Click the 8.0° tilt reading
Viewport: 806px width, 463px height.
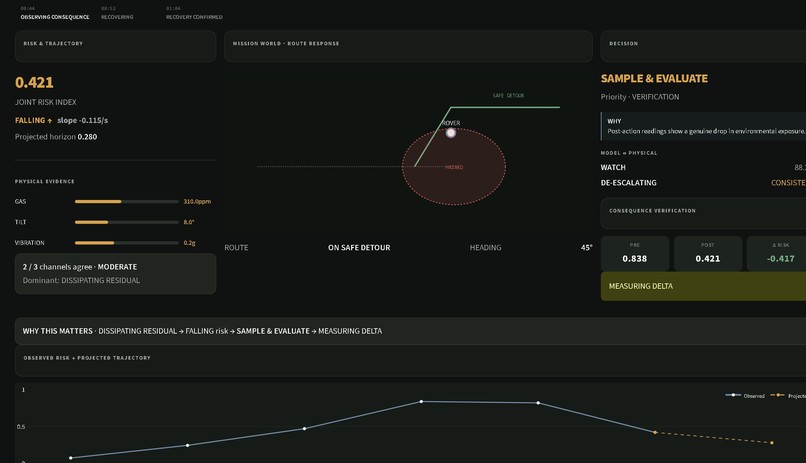[189, 222]
